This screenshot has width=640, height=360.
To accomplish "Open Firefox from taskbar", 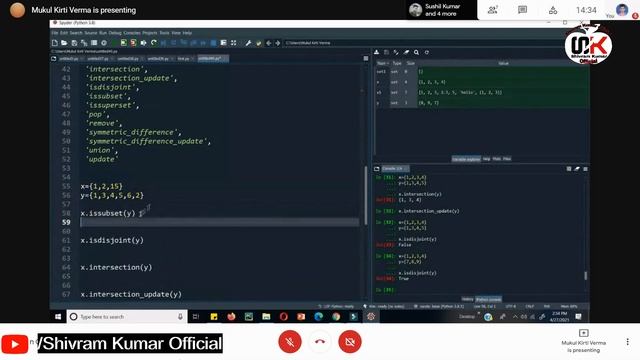I will [231, 317].
